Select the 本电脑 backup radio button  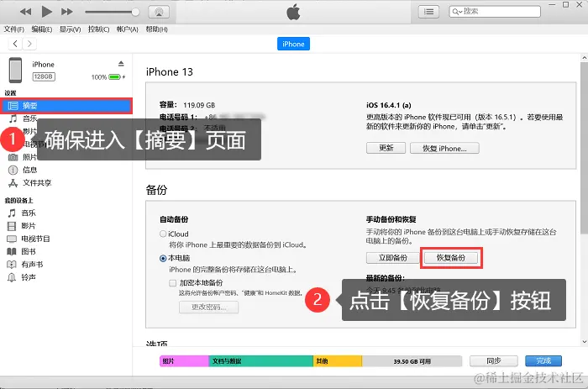tap(163, 258)
